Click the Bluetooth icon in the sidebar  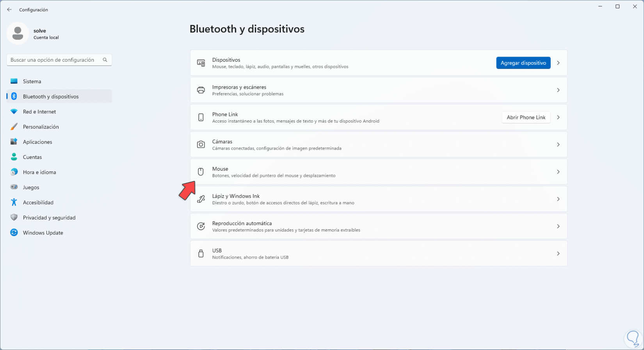[x=14, y=96]
